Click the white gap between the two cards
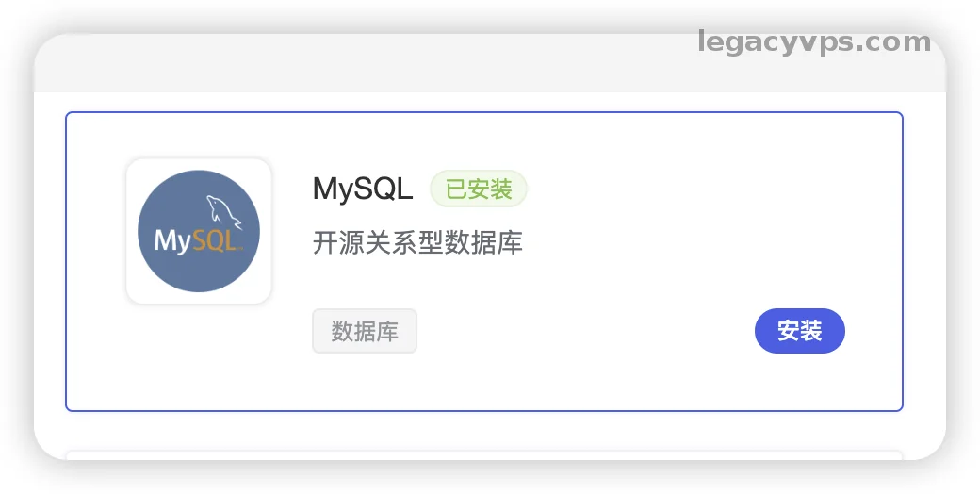980x494 pixels. point(483,431)
